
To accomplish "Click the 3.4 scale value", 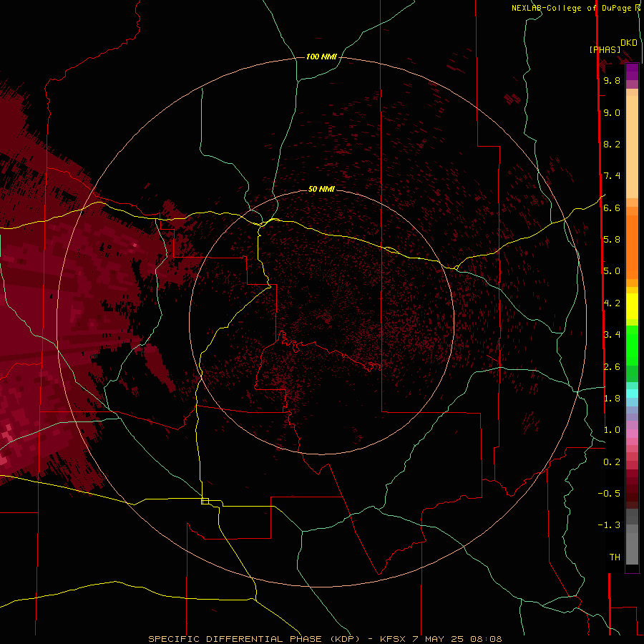I will click(x=612, y=335).
